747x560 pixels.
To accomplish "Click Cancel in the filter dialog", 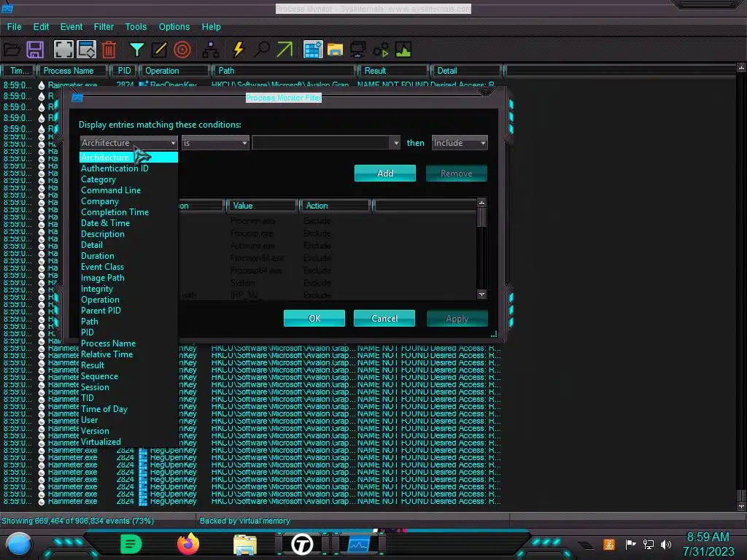I will pos(384,318).
